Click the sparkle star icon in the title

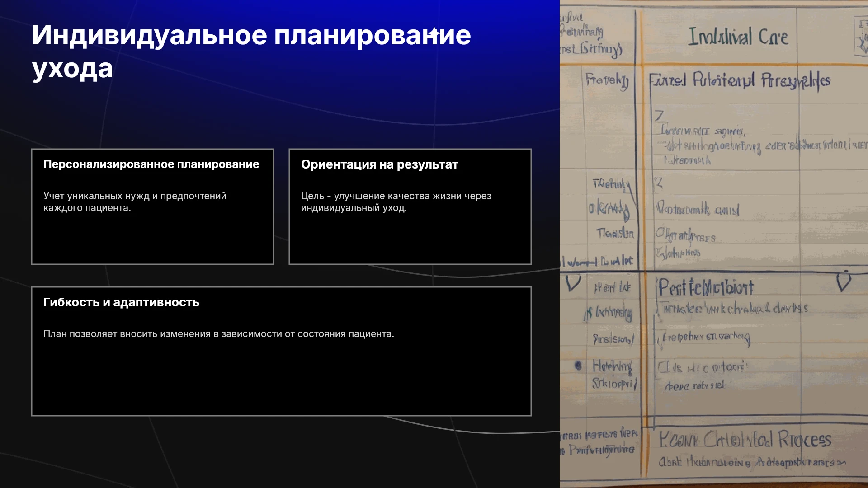[x=434, y=33]
